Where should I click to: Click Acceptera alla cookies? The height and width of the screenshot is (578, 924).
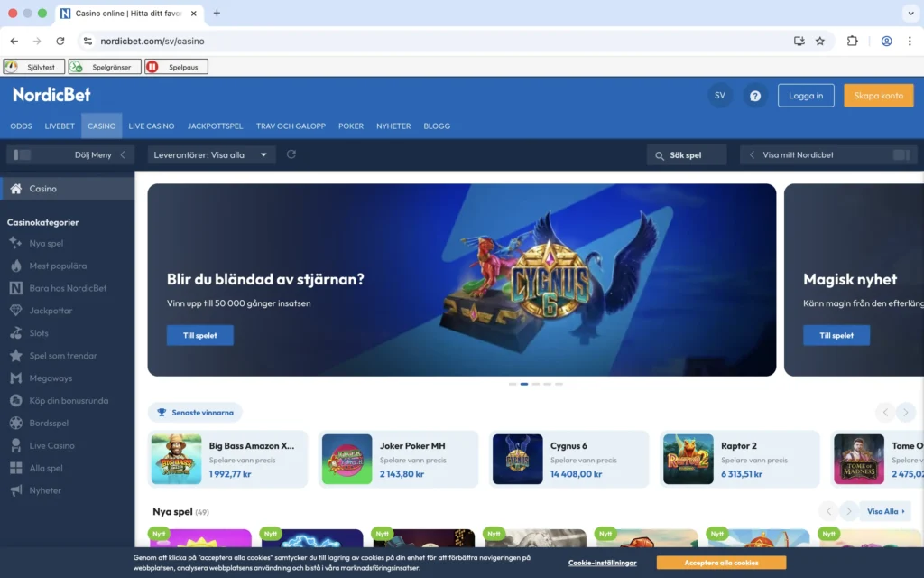point(721,562)
